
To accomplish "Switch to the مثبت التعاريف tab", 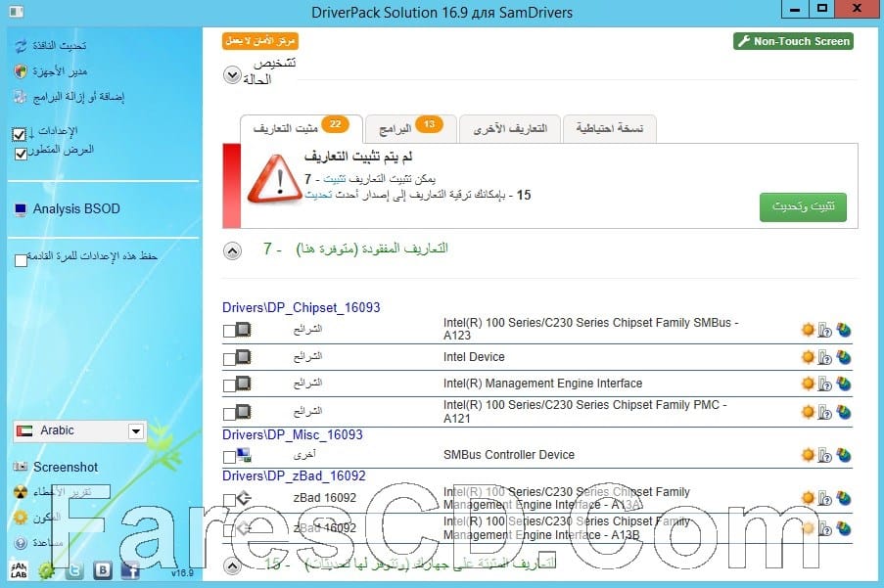I will click(x=302, y=128).
